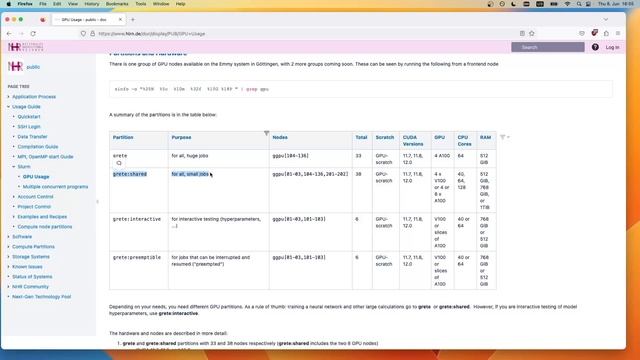This screenshot has height=360, width=640.
Task: Click the Search field in header
Action: point(547,47)
